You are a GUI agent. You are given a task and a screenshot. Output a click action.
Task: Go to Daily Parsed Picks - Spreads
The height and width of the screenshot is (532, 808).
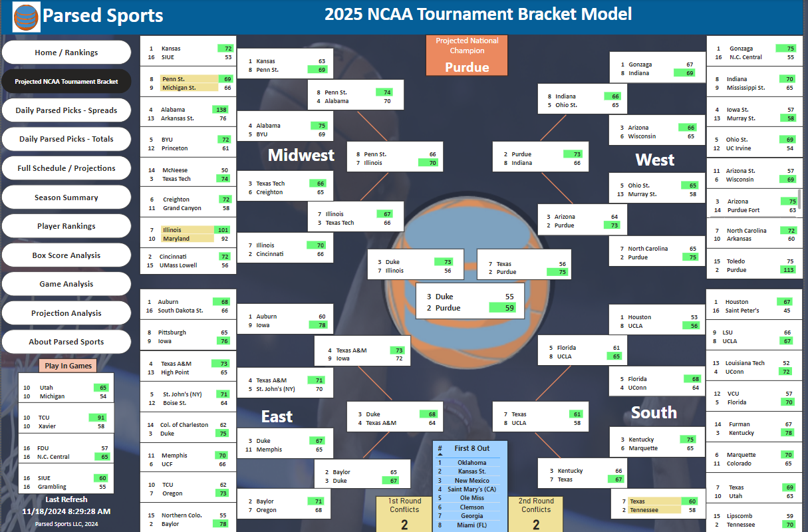67,110
